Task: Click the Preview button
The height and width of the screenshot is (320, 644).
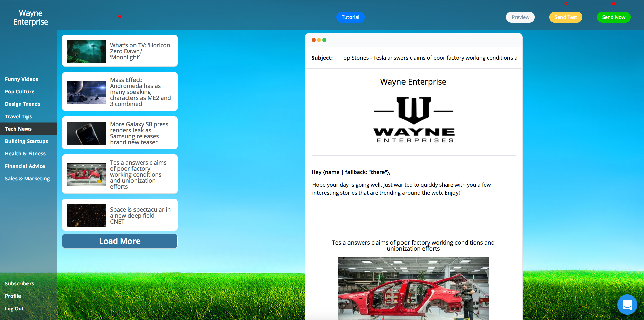Action: coord(520,17)
